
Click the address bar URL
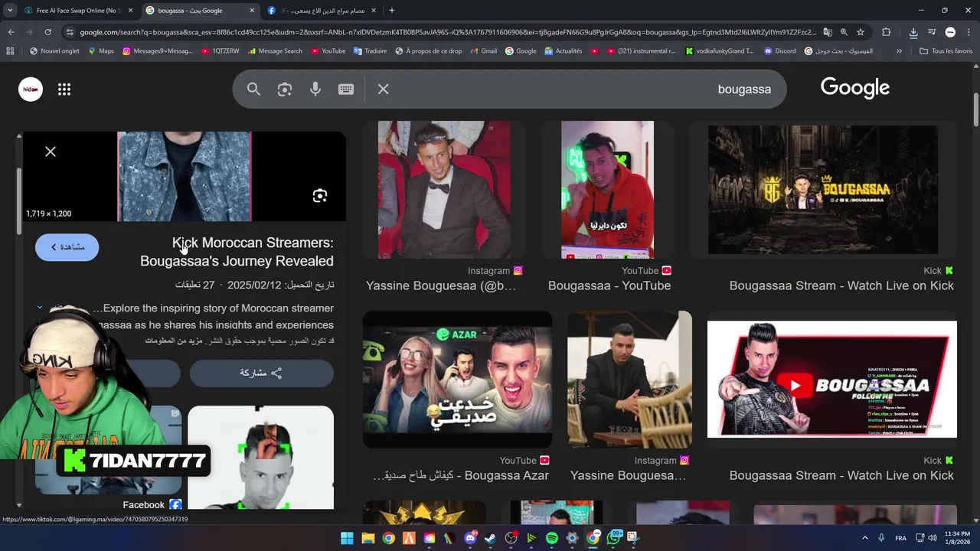448,32
